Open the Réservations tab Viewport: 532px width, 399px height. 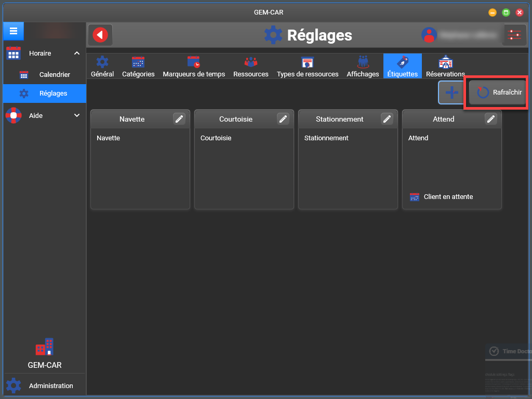445,66
